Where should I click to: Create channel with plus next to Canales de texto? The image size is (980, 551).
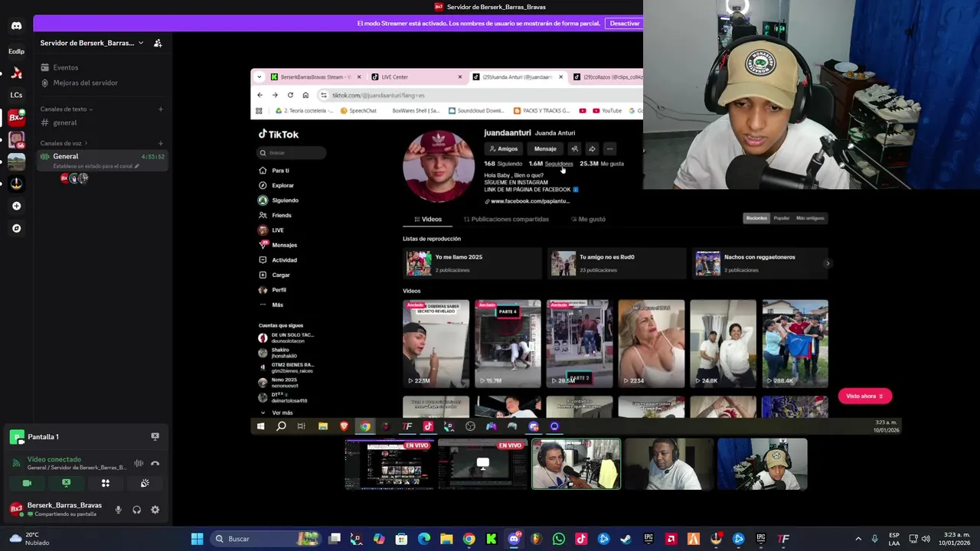pos(160,109)
